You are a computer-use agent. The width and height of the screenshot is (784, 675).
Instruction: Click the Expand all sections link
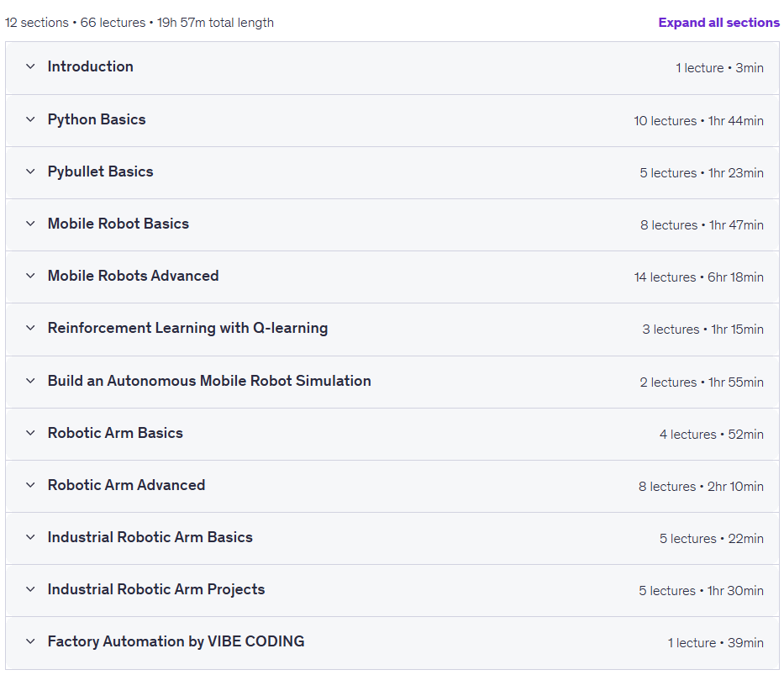click(719, 23)
